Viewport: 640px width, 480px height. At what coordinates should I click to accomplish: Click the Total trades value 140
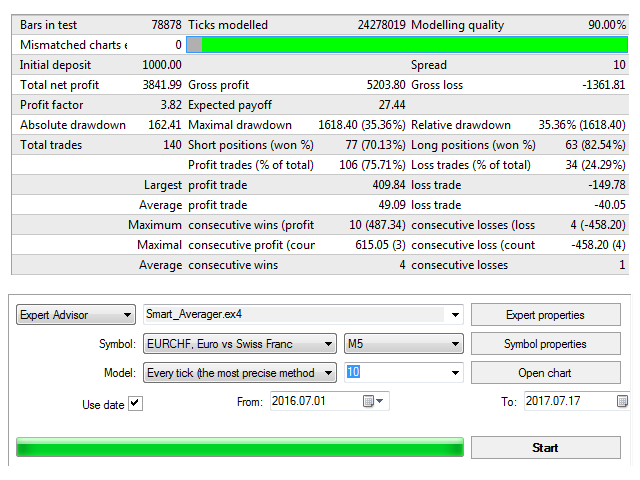[172, 145]
